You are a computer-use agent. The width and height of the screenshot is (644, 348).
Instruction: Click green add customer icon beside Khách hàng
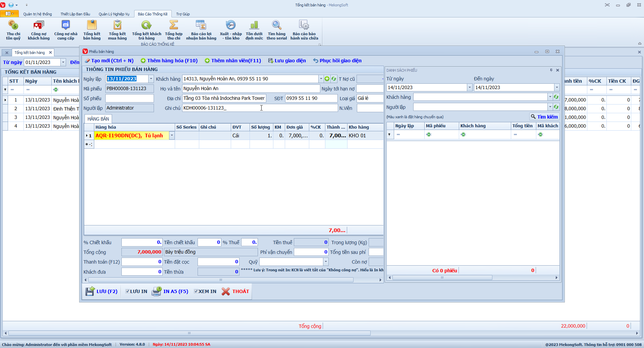[327, 79]
